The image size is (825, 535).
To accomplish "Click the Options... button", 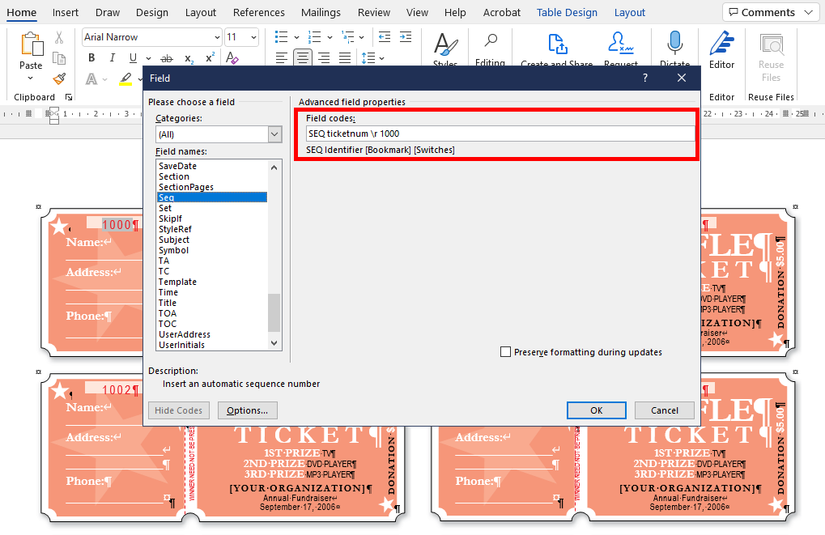I will (247, 410).
